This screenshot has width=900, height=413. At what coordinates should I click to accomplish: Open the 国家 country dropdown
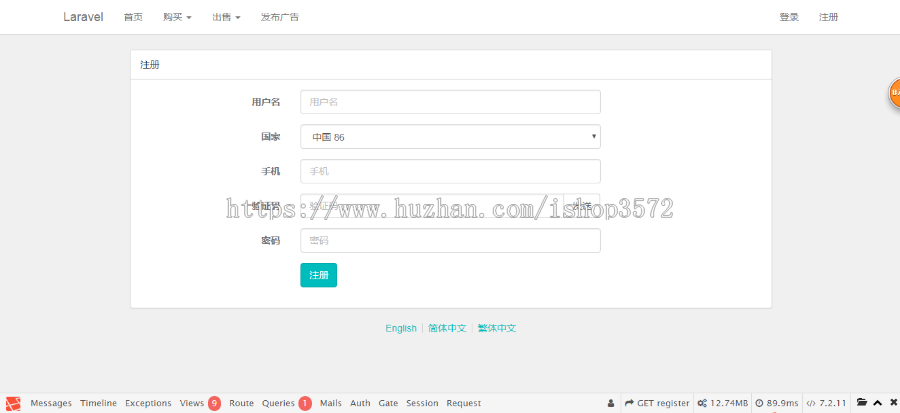pos(450,137)
